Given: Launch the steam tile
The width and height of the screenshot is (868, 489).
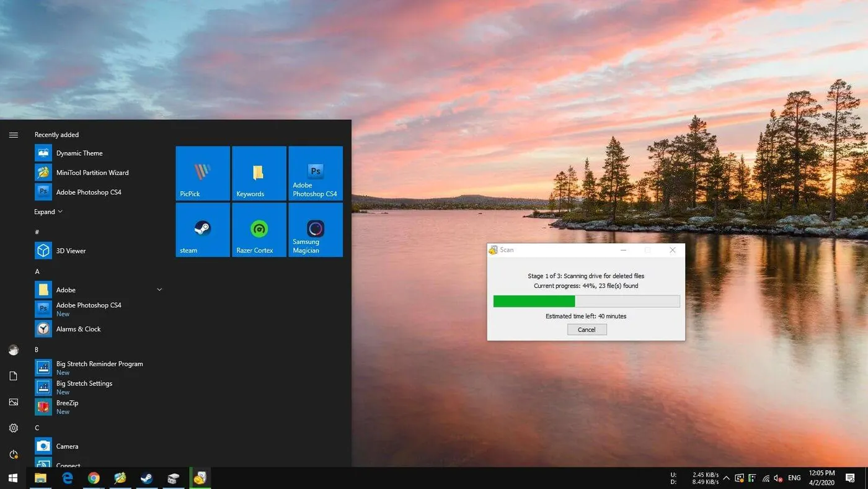Looking at the screenshot, I should coord(203,230).
